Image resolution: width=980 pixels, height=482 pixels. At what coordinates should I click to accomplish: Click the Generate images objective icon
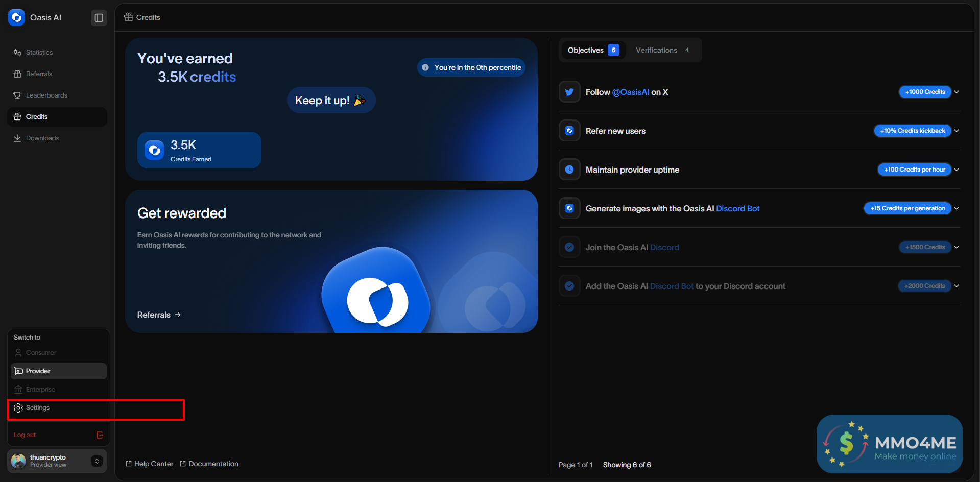coord(569,208)
